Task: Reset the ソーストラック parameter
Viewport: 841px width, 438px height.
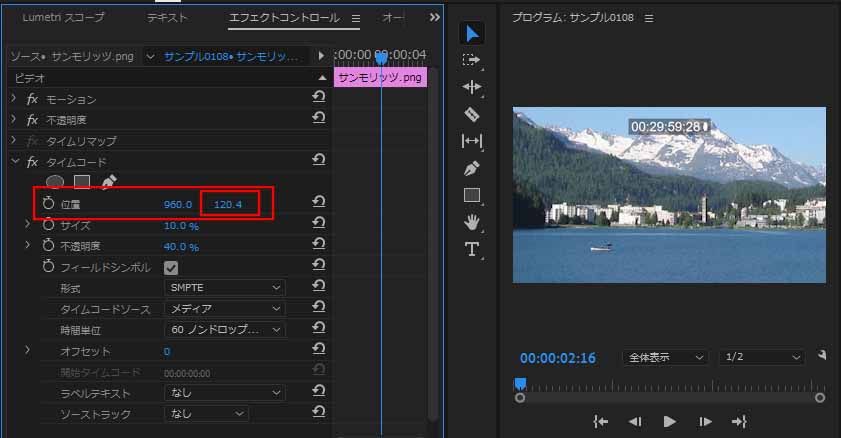Action: 319,412
